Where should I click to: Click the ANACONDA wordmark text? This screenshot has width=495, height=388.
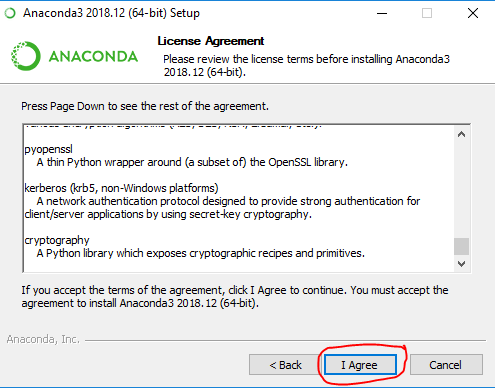coord(93,57)
